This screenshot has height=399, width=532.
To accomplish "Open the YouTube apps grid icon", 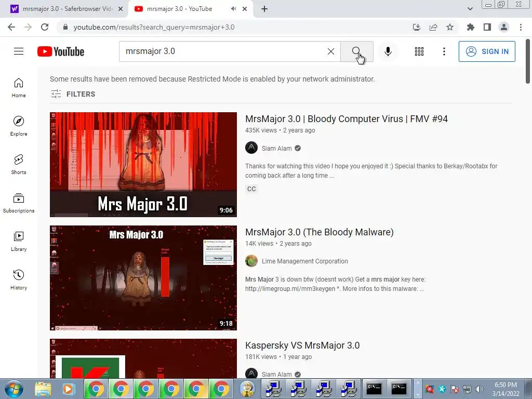I will (x=419, y=51).
